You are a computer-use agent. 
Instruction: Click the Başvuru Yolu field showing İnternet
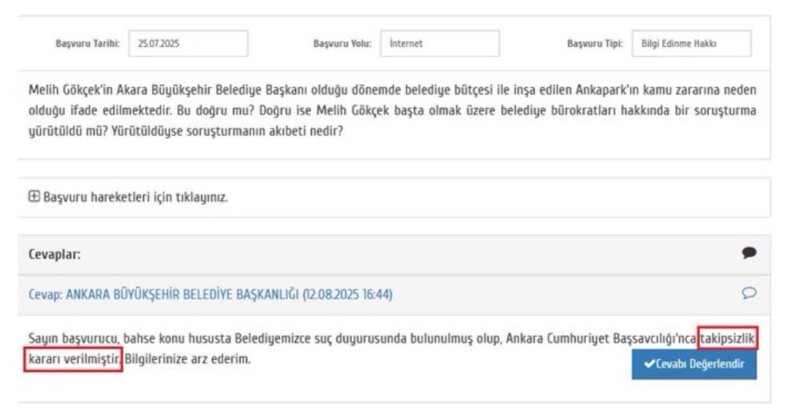pyautogui.click(x=440, y=44)
